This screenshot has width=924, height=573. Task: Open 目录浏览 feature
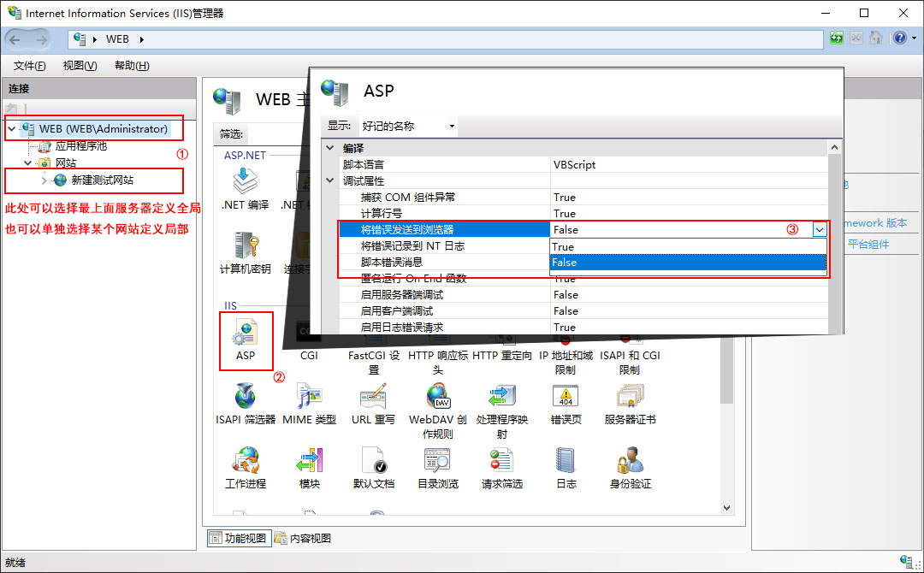click(438, 468)
